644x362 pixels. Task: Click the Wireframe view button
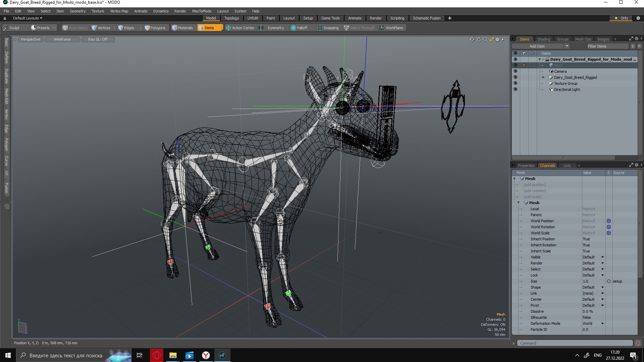62,39
